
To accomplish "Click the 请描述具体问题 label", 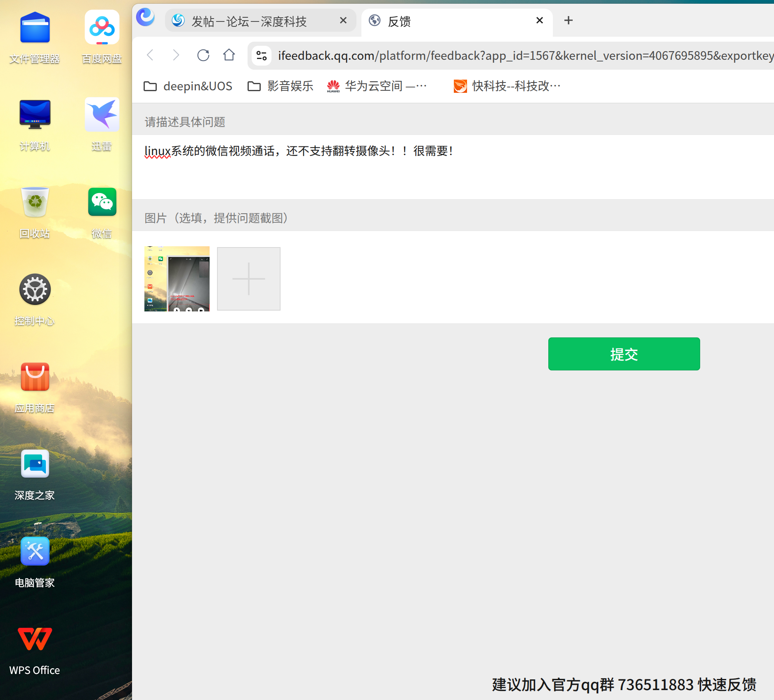I will pyautogui.click(x=185, y=122).
